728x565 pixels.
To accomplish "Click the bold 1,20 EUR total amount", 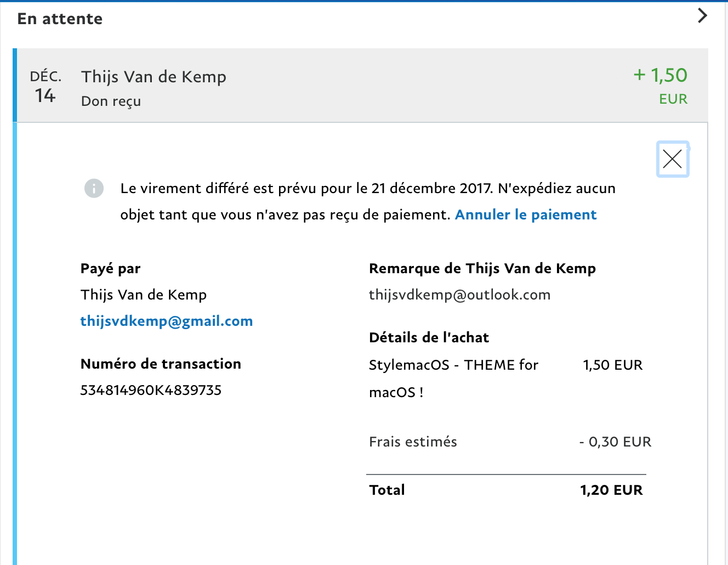I will 611,490.
